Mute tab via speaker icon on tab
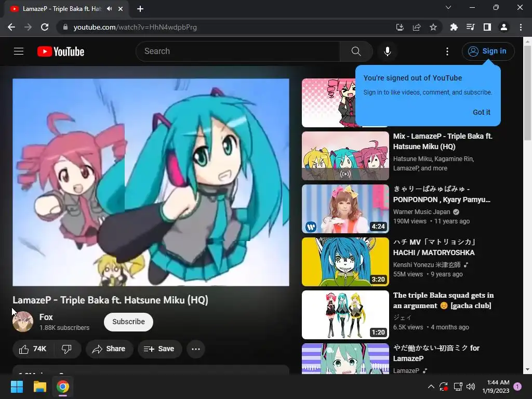The image size is (532, 399). [109, 9]
